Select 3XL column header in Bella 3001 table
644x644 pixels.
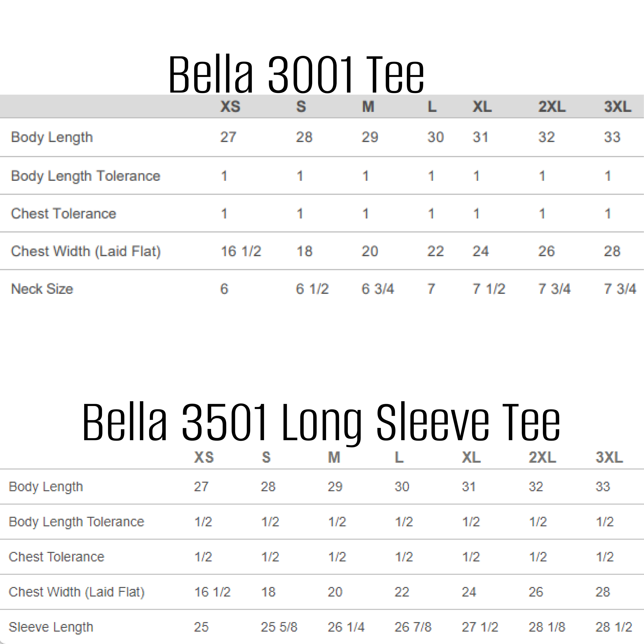click(617, 107)
